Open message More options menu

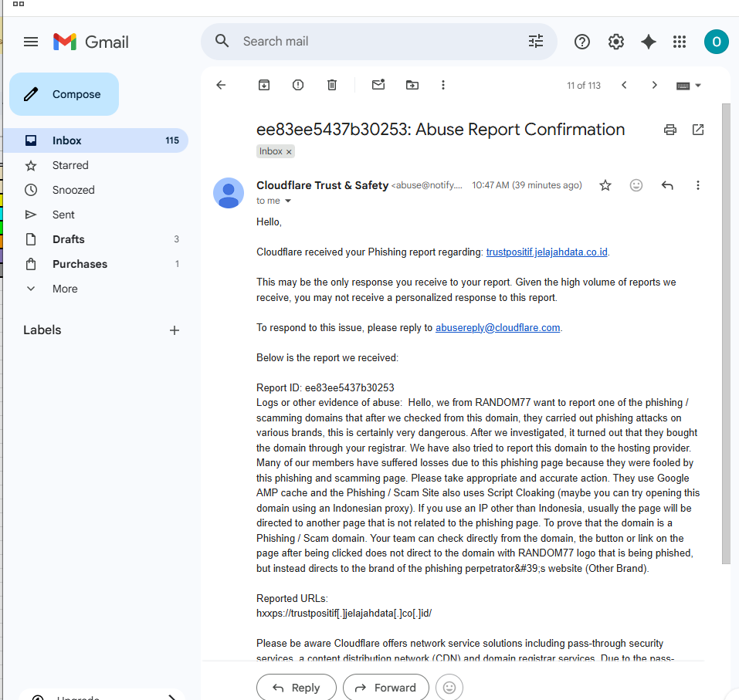(x=698, y=185)
